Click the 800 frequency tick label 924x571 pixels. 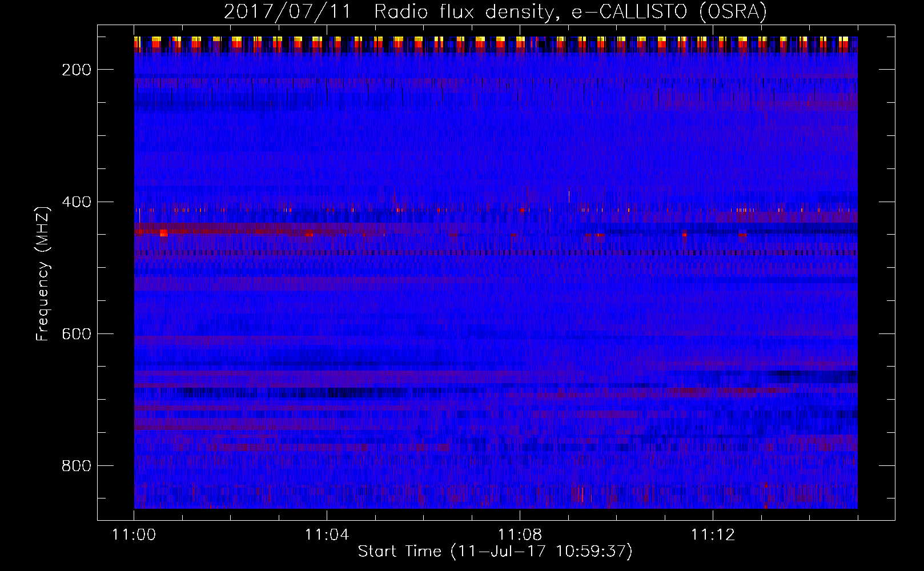point(77,466)
